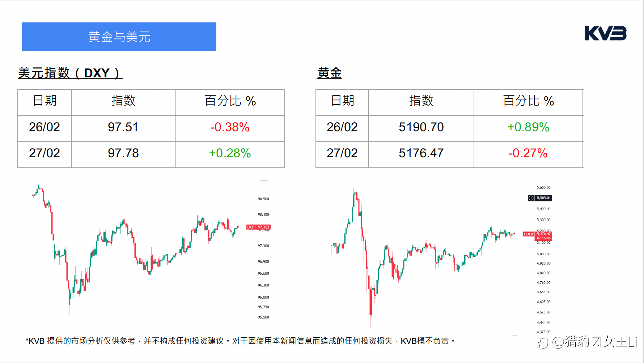Click the red DXY price tag

click(x=258, y=227)
